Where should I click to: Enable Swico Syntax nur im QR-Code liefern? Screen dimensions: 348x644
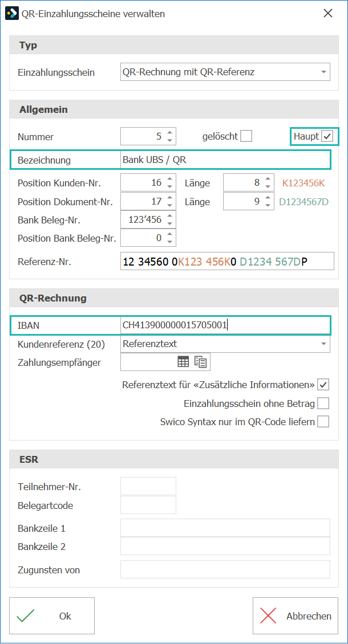tap(323, 422)
